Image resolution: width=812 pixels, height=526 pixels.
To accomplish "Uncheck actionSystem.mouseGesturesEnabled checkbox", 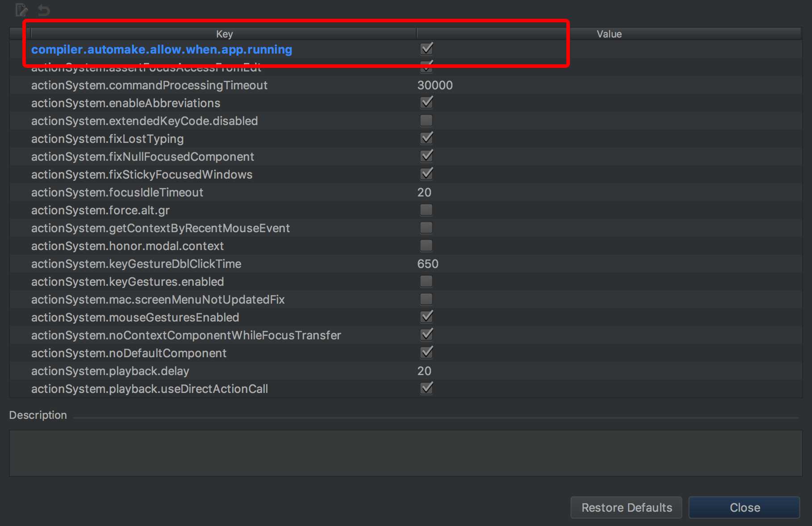I will tap(427, 317).
